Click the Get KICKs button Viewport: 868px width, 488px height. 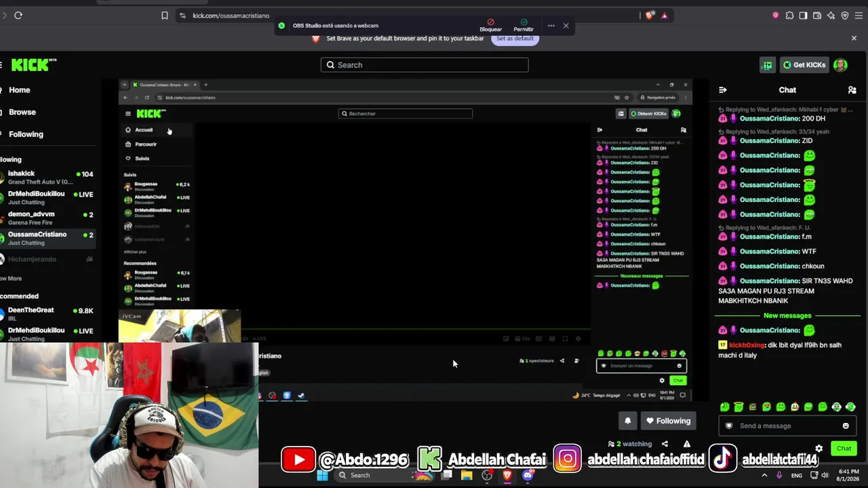804,65
